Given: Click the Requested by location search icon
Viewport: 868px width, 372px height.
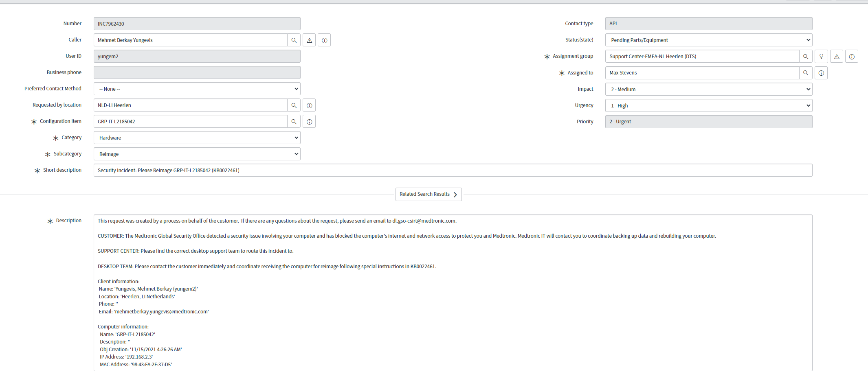Looking at the screenshot, I should [x=294, y=105].
